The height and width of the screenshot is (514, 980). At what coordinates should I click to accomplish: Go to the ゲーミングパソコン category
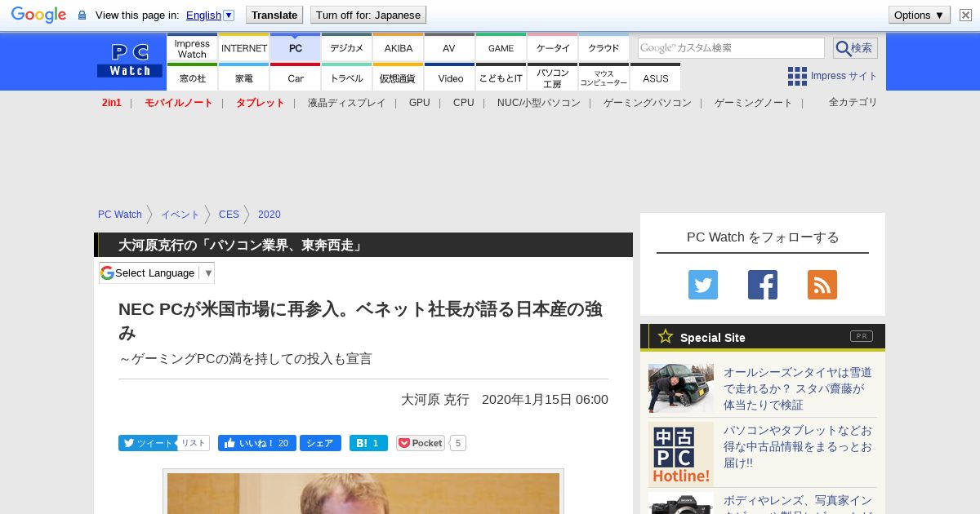(x=648, y=103)
